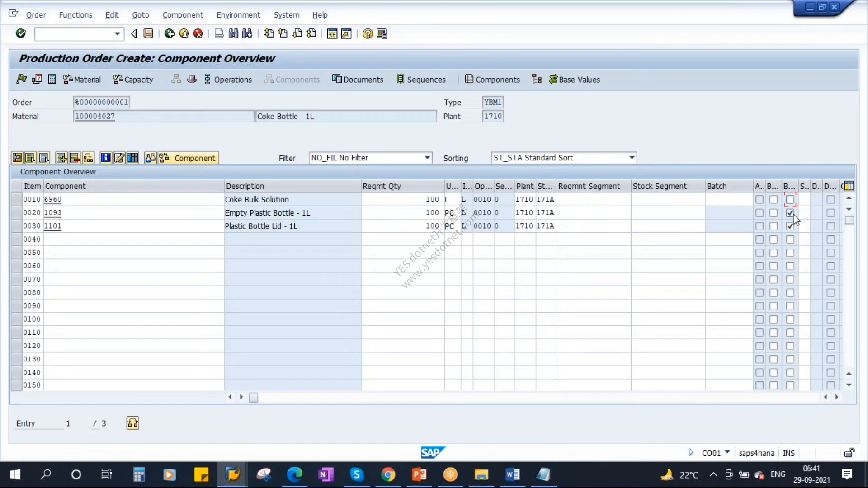Click headphones icon next to Entry counter
The width and height of the screenshot is (868, 488).
pyautogui.click(x=132, y=423)
